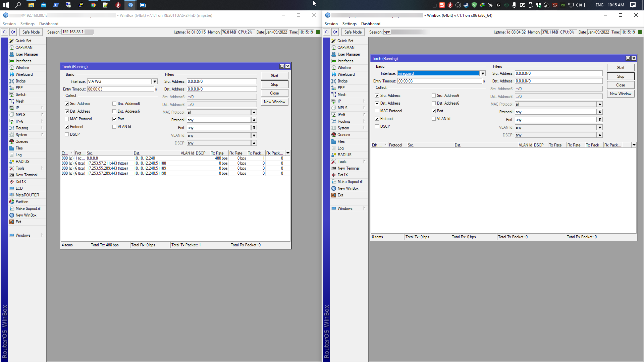
Task: Enable MAC Protocol checkbox in the left Torch
Action: pos(67,119)
